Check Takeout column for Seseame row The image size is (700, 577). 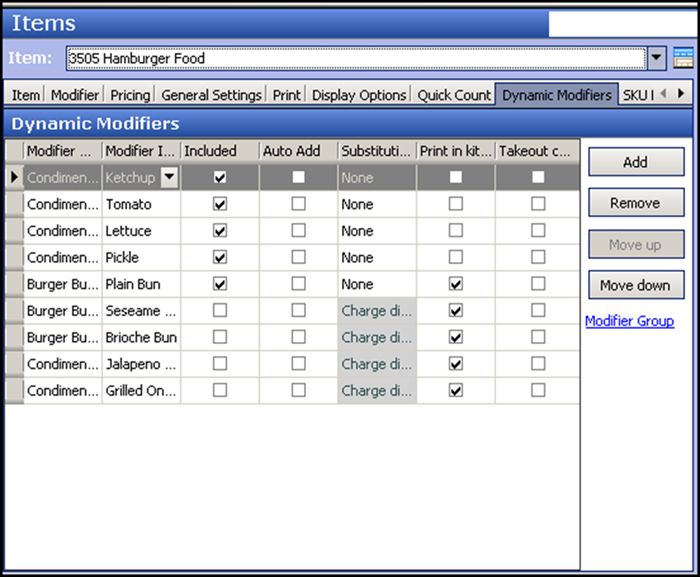coord(538,310)
